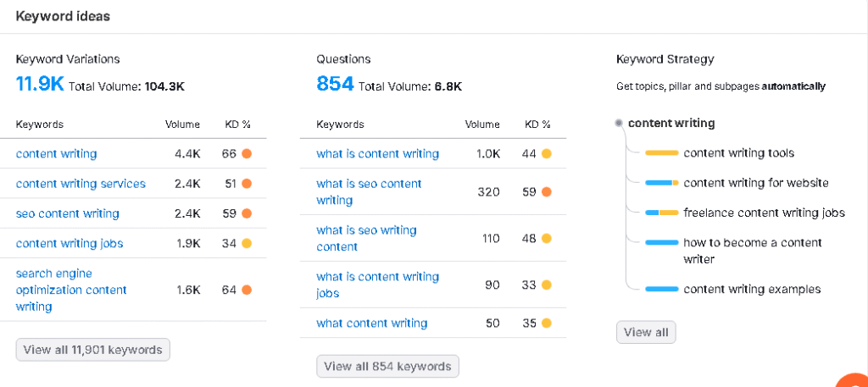Open 'seo content writing' keyword link

tap(68, 213)
